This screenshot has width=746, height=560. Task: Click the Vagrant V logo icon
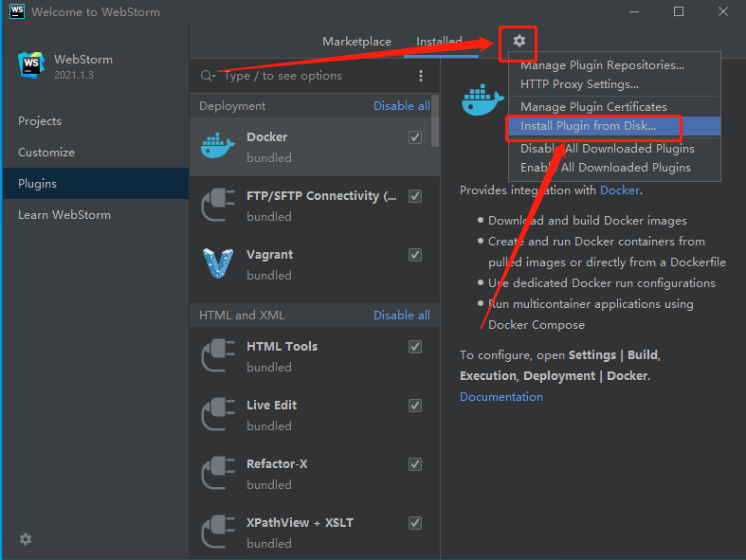click(218, 263)
